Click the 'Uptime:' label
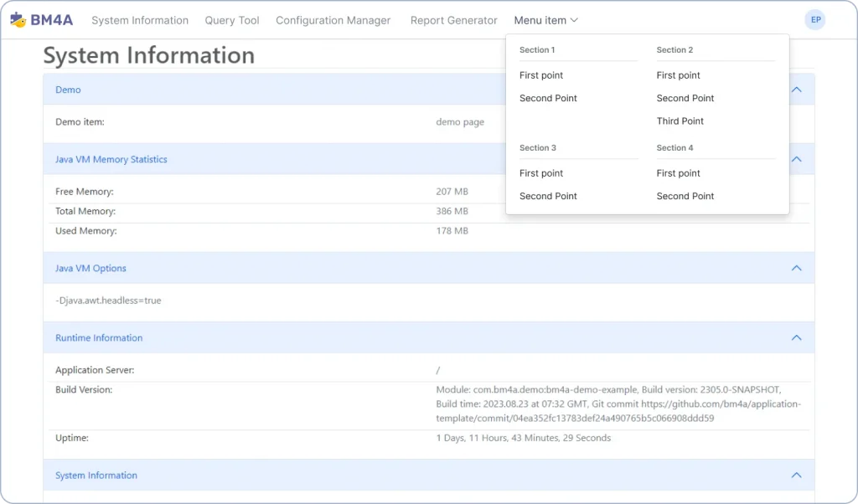858x504 pixels. click(72, 438)
